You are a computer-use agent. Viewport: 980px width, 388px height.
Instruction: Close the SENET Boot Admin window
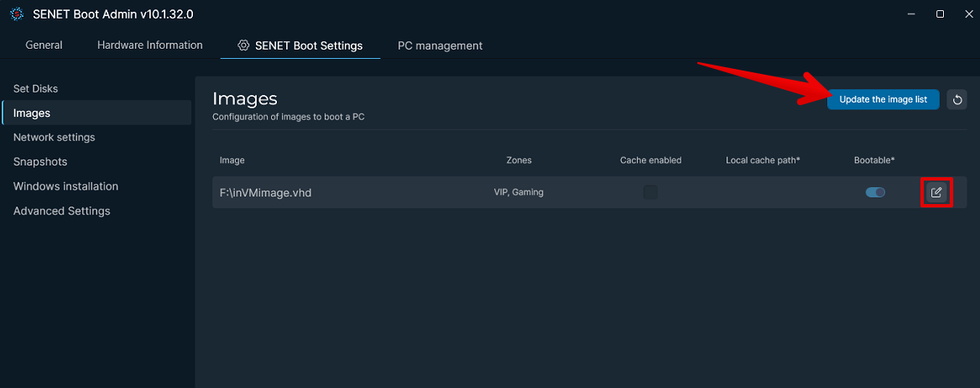969,13
